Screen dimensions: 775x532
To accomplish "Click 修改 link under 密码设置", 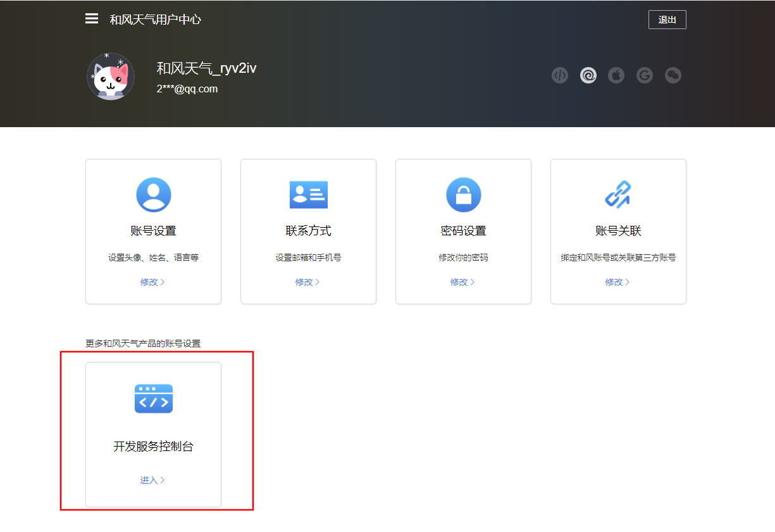I will coord(462,282).
